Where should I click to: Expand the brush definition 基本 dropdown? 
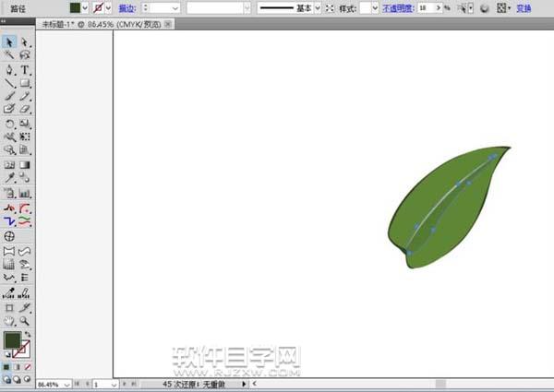click(317, 7)
